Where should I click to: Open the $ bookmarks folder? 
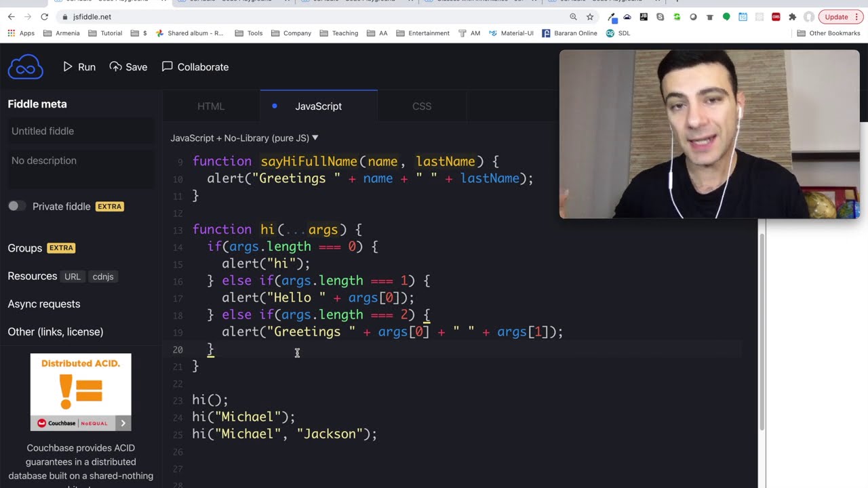pos(138,33)
